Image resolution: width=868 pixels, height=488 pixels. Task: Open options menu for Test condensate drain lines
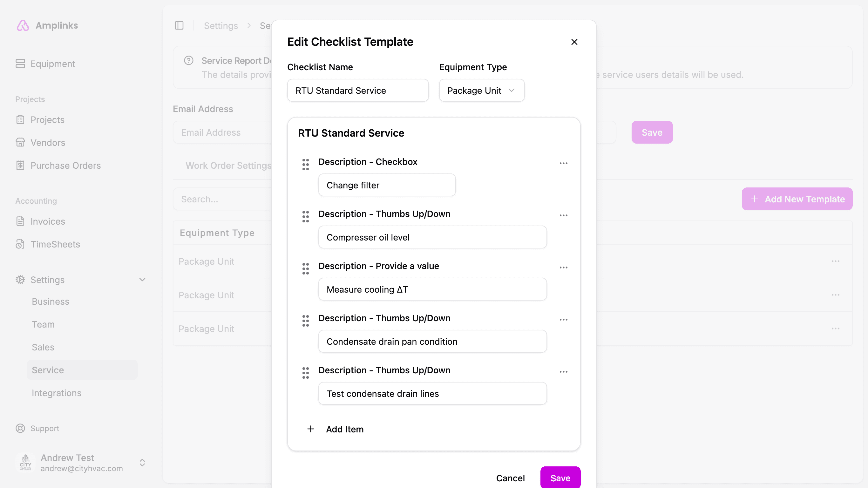[x=563, y=372]
